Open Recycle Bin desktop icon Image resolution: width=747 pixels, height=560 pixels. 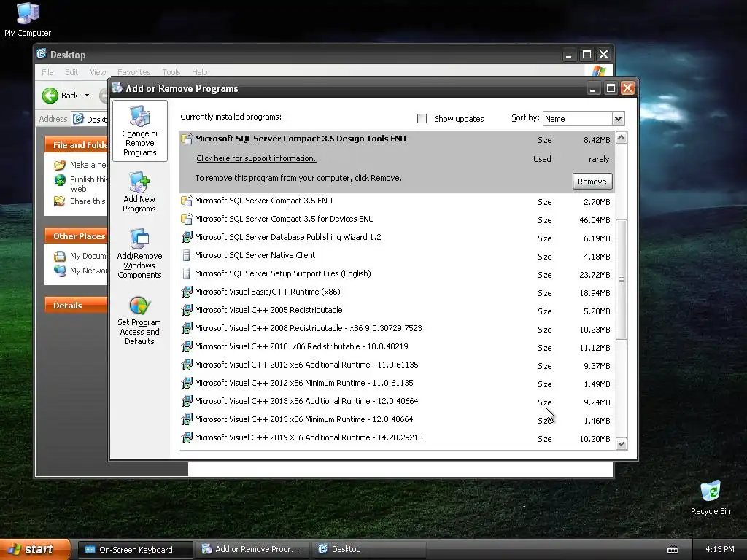[x=711, y=497]
